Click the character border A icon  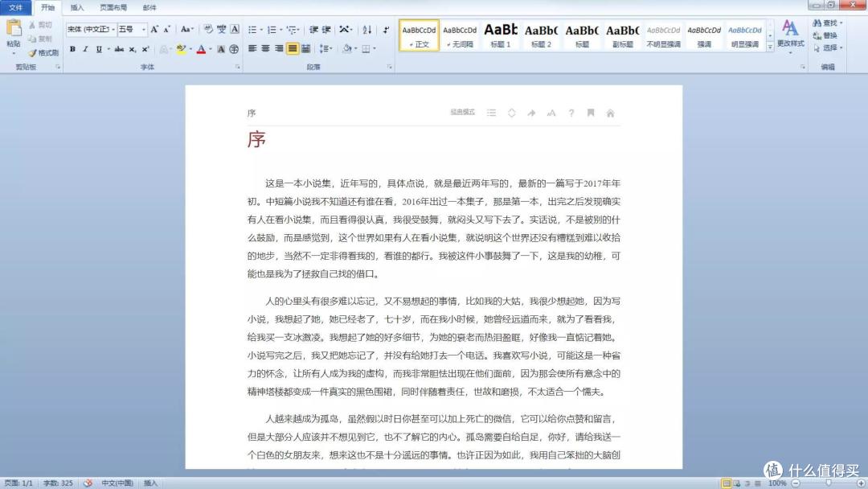pos(235,29)
